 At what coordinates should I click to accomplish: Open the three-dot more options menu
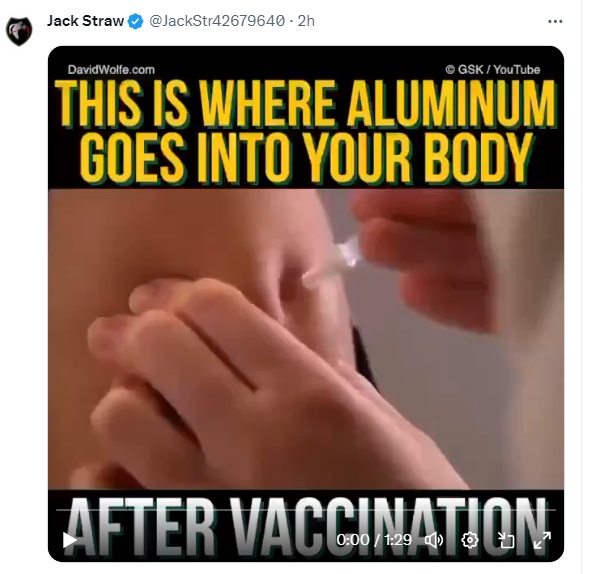(x=555, y=22)
